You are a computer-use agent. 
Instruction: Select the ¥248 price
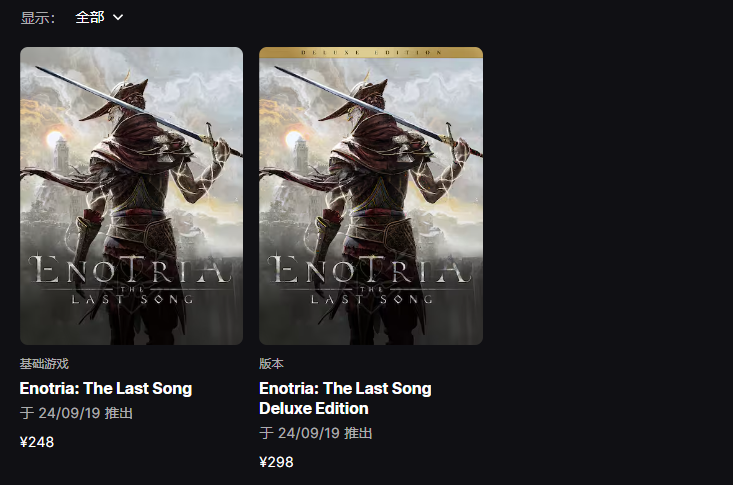[37, 442]
